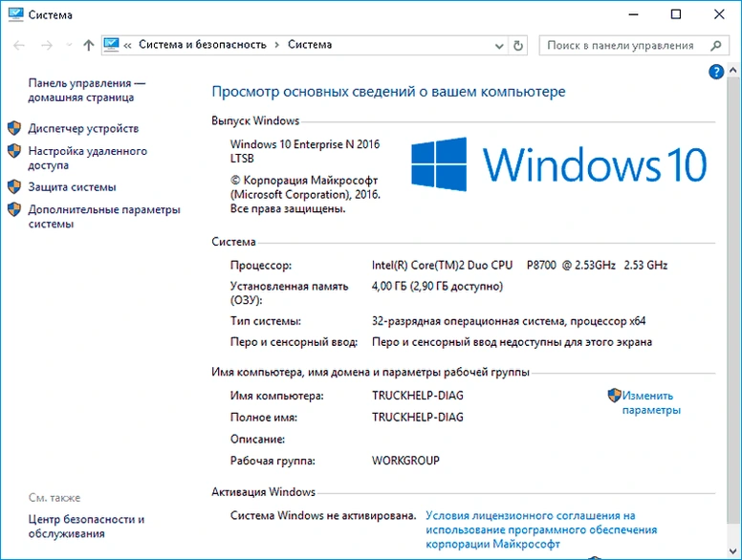Open 'Диспетчер устройств' link
Screen dimensions: 742x560
(83, 128)
